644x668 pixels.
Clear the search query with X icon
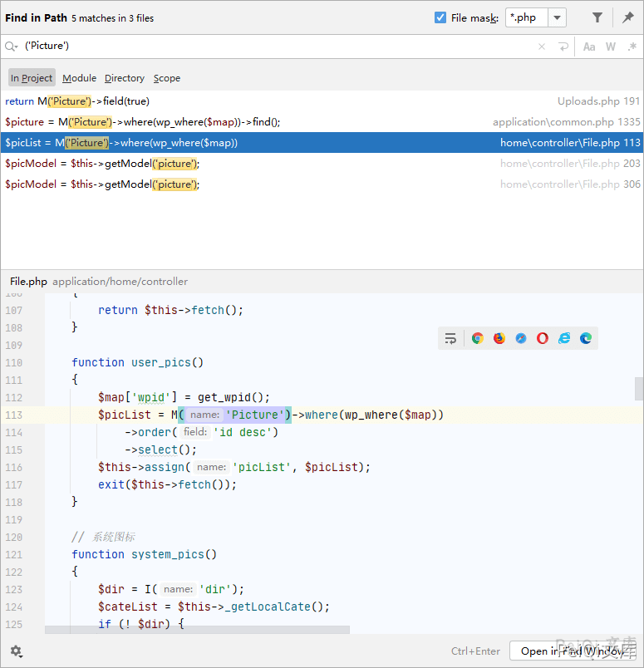coord(542,47)
